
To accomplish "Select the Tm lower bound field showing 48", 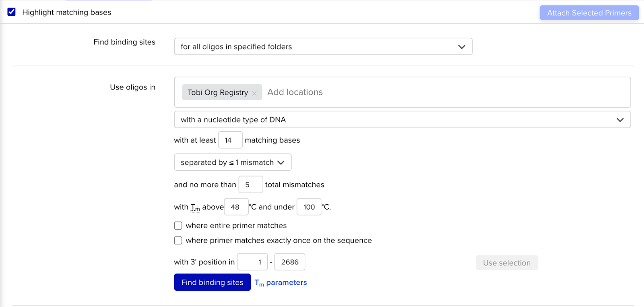I will pos(236,207).
